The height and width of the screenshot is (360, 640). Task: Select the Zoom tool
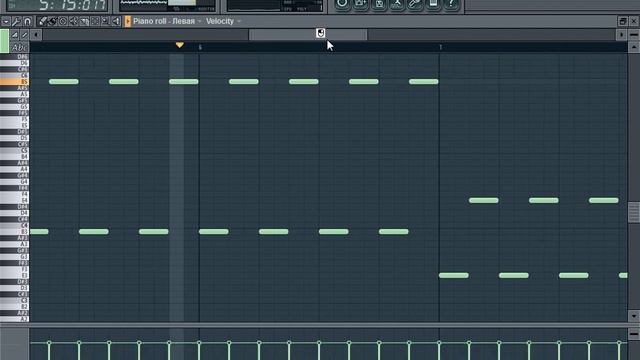click(x=105, y=21)
